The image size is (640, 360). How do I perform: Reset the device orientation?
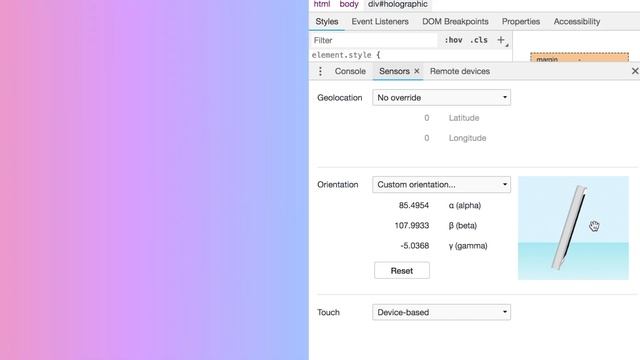coord(402,271)
